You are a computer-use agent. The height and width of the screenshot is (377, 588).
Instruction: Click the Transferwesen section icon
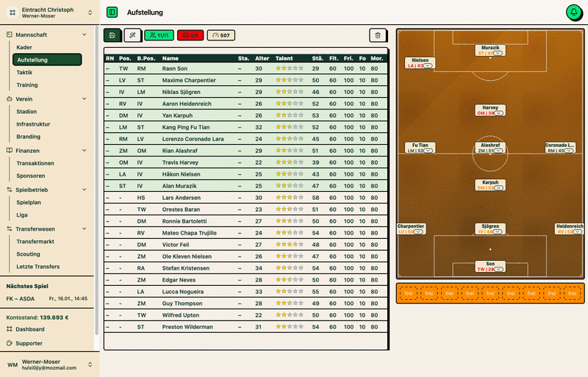[10, 229]
